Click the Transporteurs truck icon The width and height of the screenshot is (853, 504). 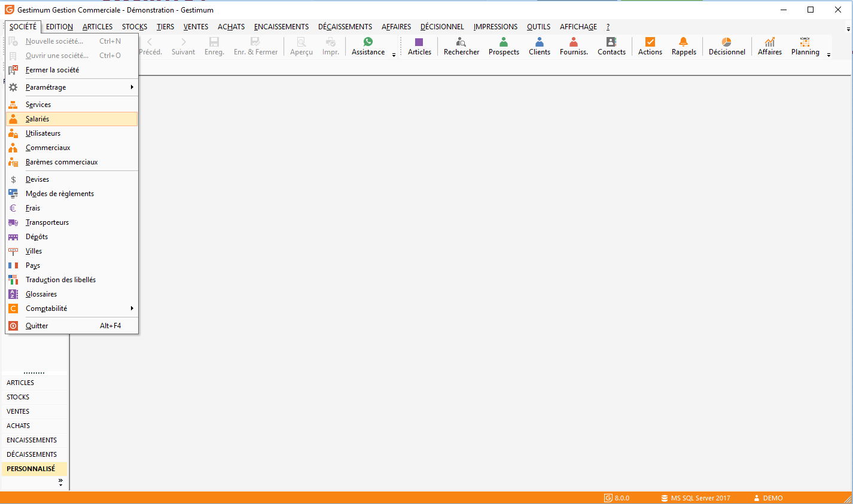click(13, 222)
